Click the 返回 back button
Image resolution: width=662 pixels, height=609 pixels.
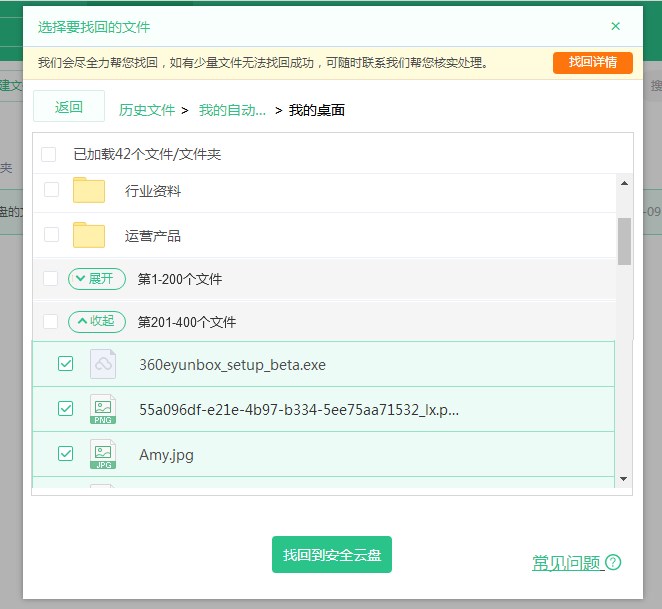pyautogui.click(x=69, y=107)
